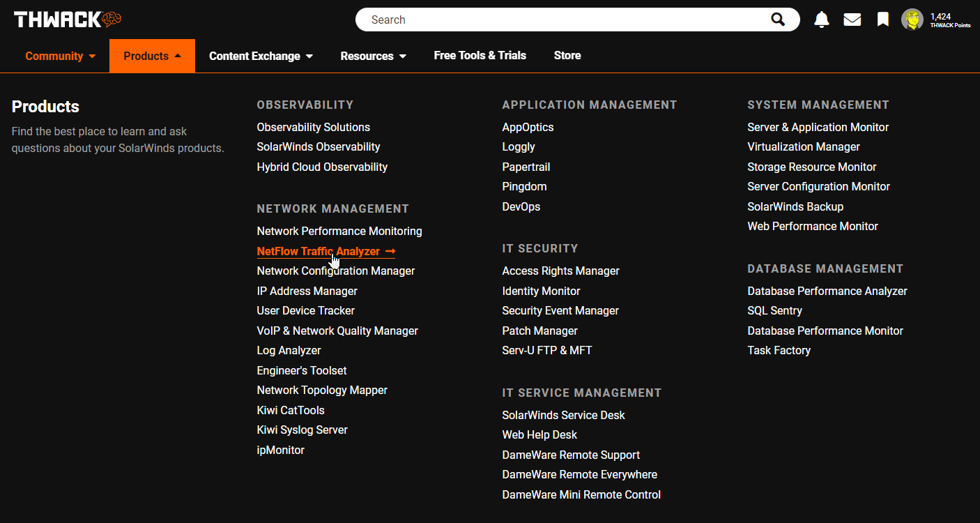Screen dimensions: 980x523
Task: Open Server & Application Monitor
Action: (x=818, y=127)
